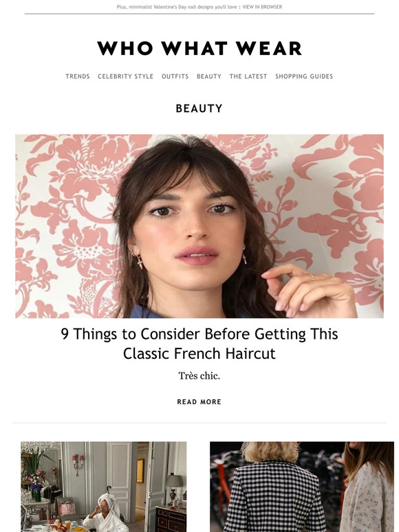Open the hotel breakfast bathrobe thumbnail
Screen dimensions: 399x532
[104, 487]
